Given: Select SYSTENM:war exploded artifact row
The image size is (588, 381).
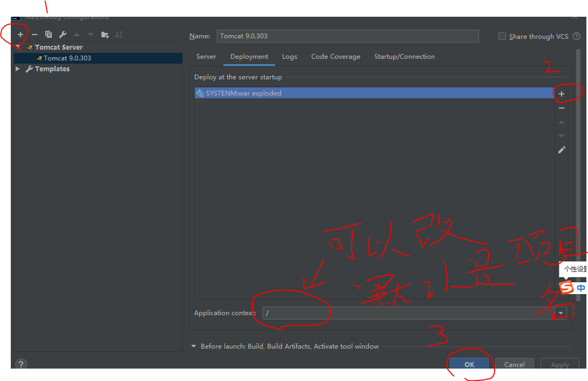Looking at the screenshot, I should (374, 93).
